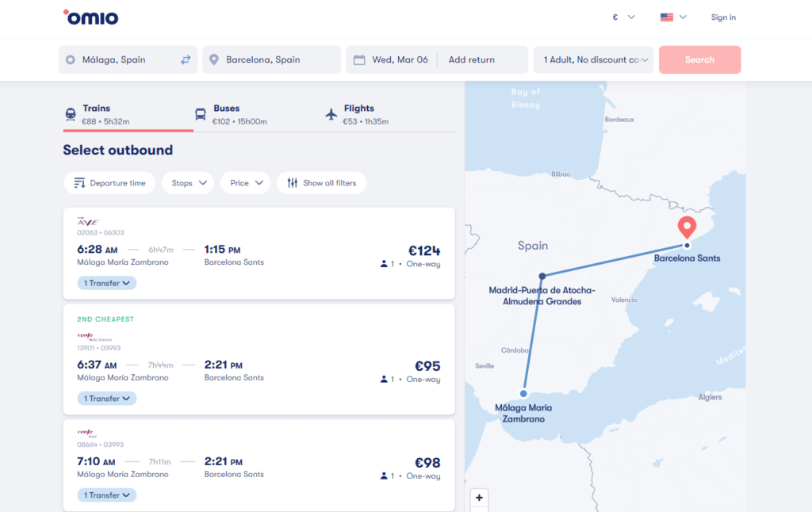Click the passenger icon on €124 trip

[x=384, y=264]
